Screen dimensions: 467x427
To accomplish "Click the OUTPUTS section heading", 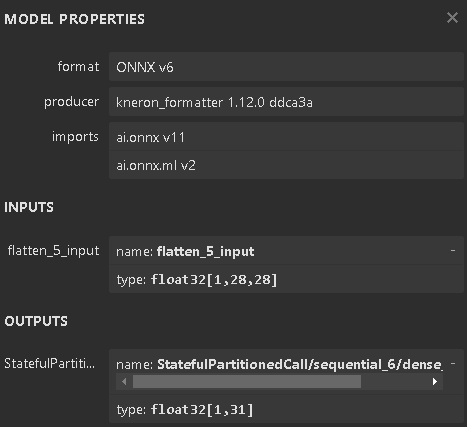I will [36, 321].
